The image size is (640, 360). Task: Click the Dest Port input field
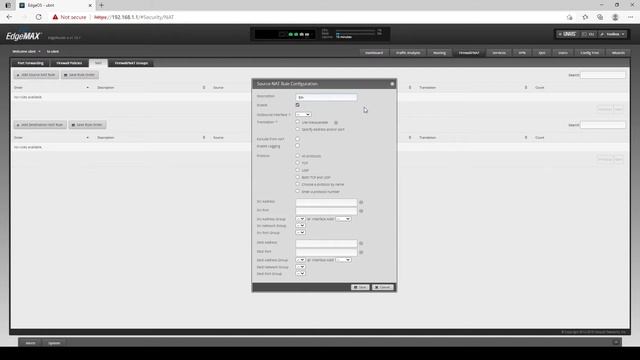(326, 252)
